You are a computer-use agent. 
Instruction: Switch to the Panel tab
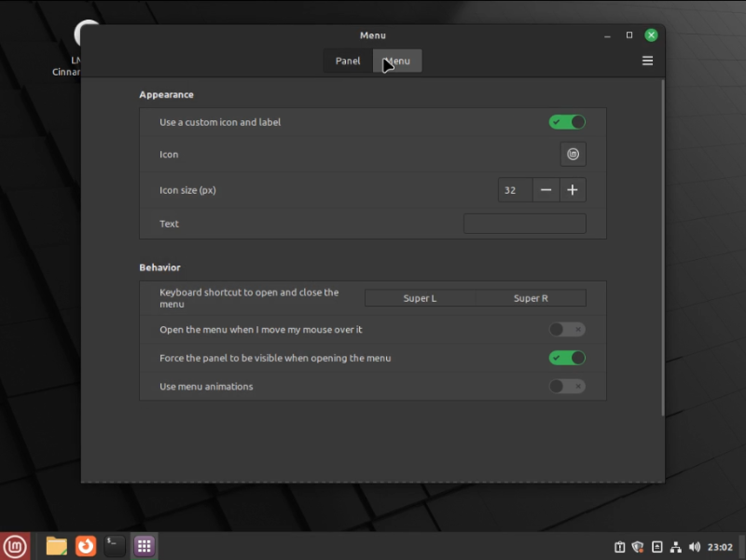(348, 61)
